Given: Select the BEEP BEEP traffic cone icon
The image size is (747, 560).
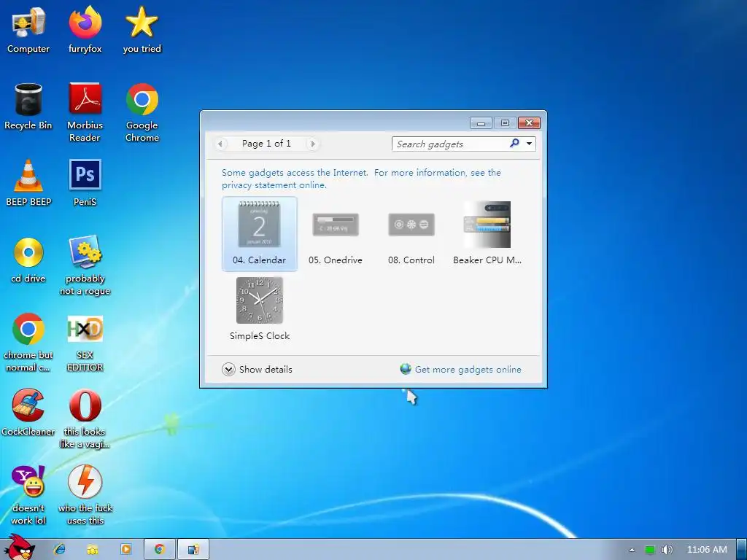Looking at the screenshot, I should click(28, 183).
